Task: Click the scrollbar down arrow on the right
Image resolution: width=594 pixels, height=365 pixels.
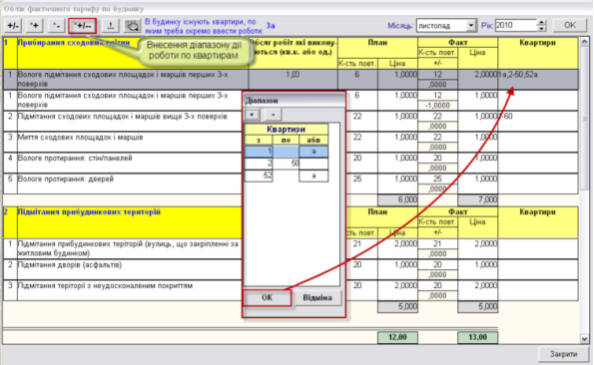Action: click(584, 339)
